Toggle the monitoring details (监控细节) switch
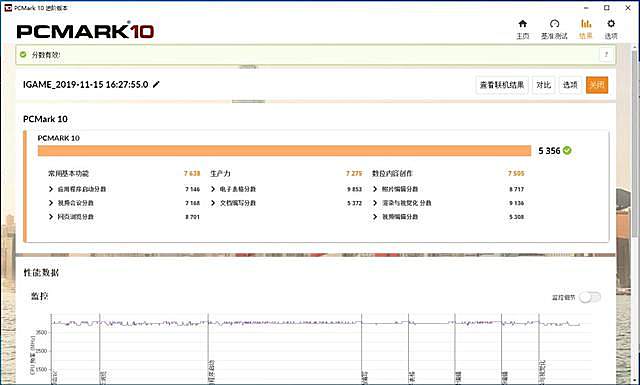This screenshot has width=640, height=385. point(590,297)
